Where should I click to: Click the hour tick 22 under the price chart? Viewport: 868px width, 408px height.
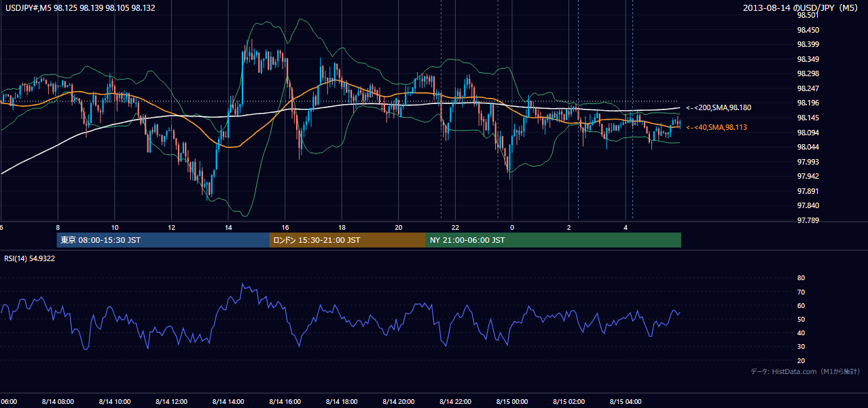[x=455, y=227]
